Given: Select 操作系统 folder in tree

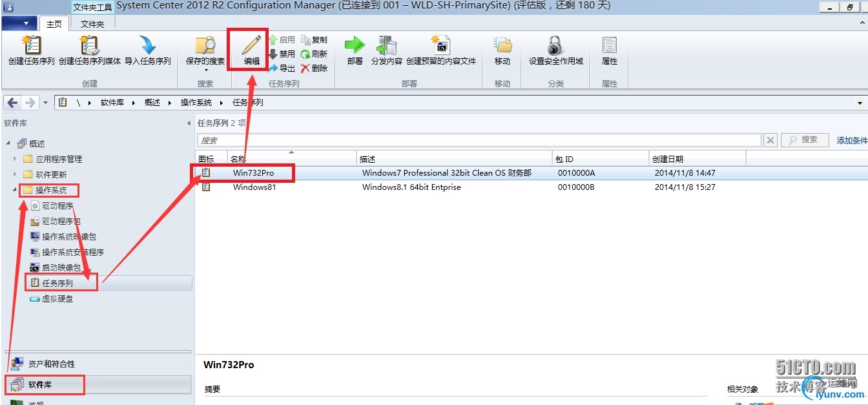Looking at the screenshot, I should coord(45,190).
